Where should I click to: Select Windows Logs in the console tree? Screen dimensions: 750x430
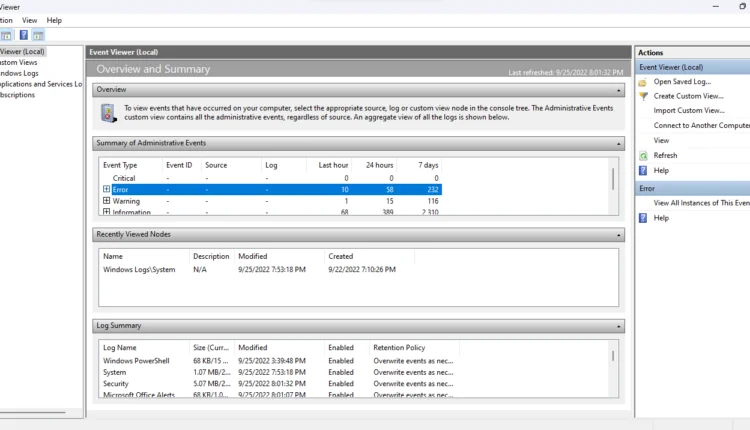click(18, 73)
